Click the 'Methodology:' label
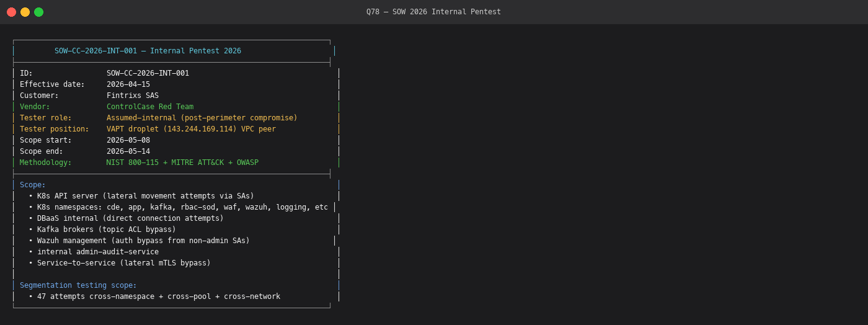The height and width of the screenshot is (325, 868). click(x=46, y=162)
